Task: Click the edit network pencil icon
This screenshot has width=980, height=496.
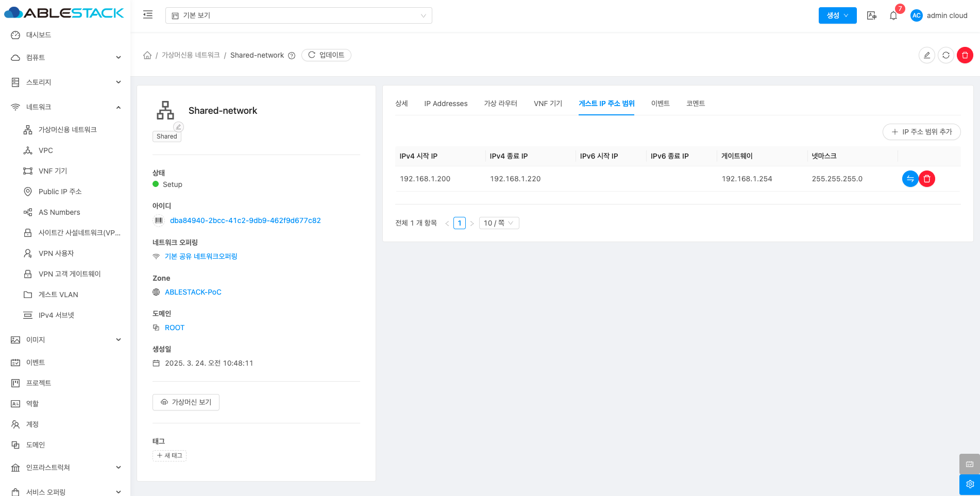Action: click(926, 55)
